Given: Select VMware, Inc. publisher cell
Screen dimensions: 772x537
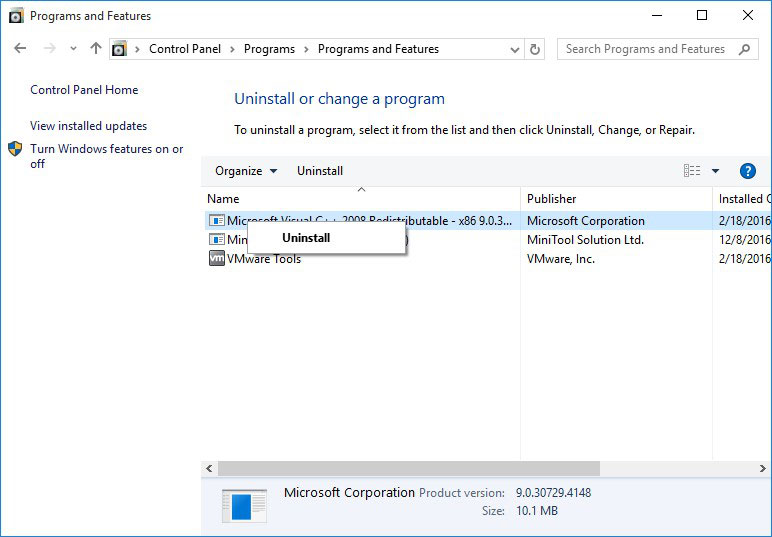Looking at the screenshot, I should pyautogui.click(x=561, y=259).
